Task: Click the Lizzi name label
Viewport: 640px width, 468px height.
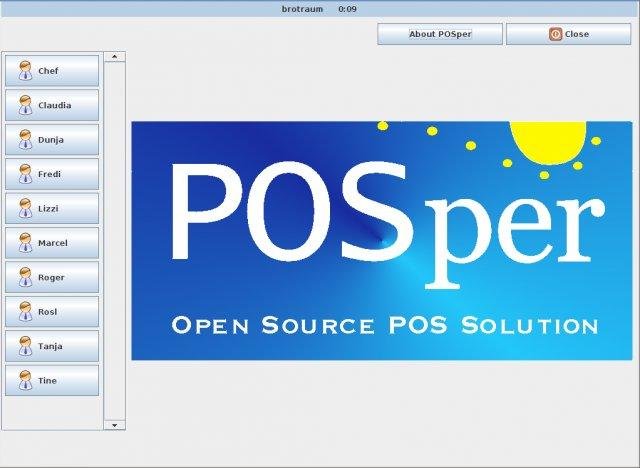Action: tap(48, 208)
